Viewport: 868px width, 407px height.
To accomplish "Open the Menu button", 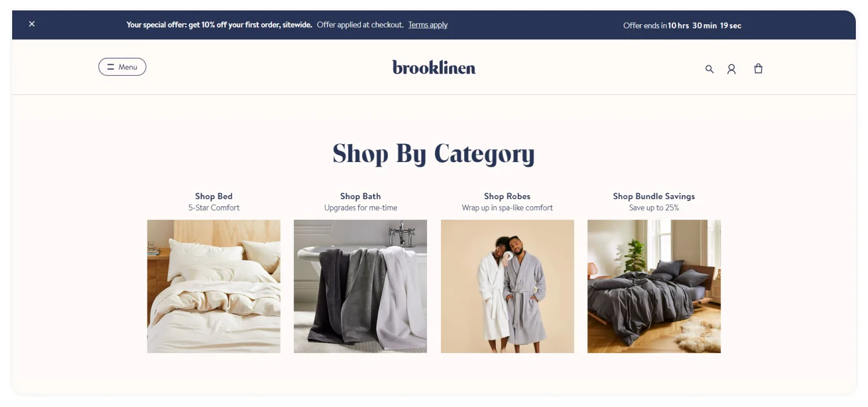I will tap(122, 67).
